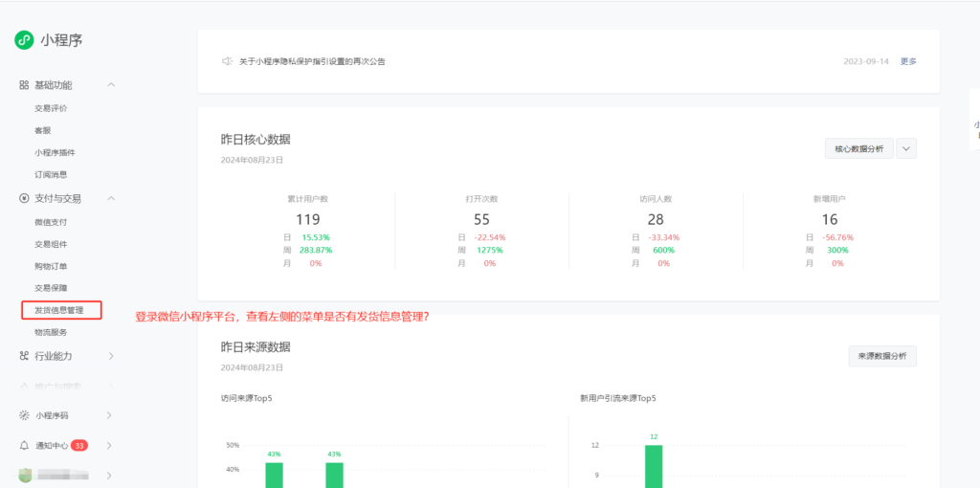This screenshot has height=488, width=980.
Task: Select 微信支付 in the sidebar
Action: [51, 222]
